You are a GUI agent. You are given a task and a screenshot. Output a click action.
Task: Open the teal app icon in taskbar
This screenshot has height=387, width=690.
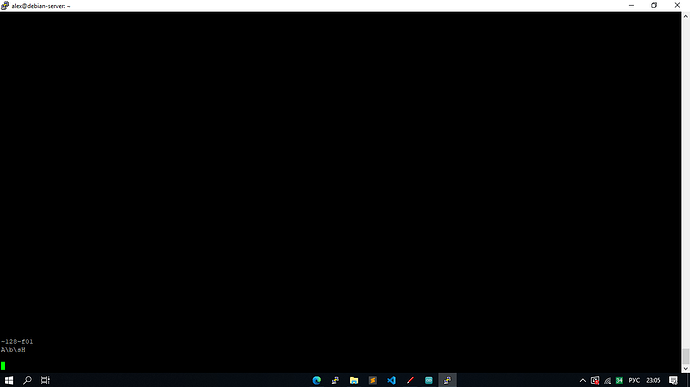pyautogui.click(x=429, y=380)
